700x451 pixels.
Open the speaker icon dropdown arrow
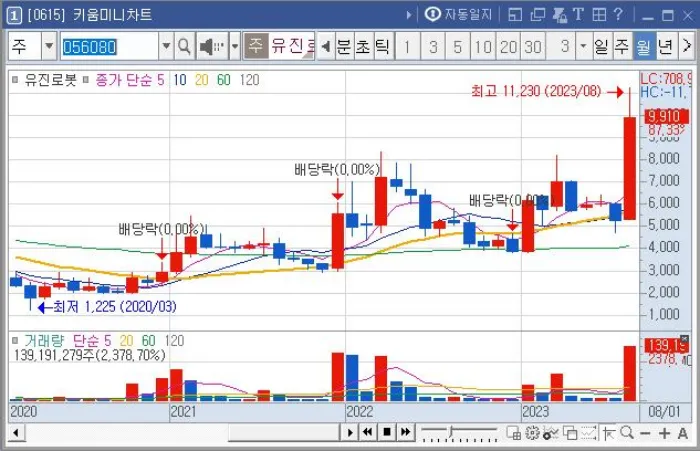click(x=235, y=46)
